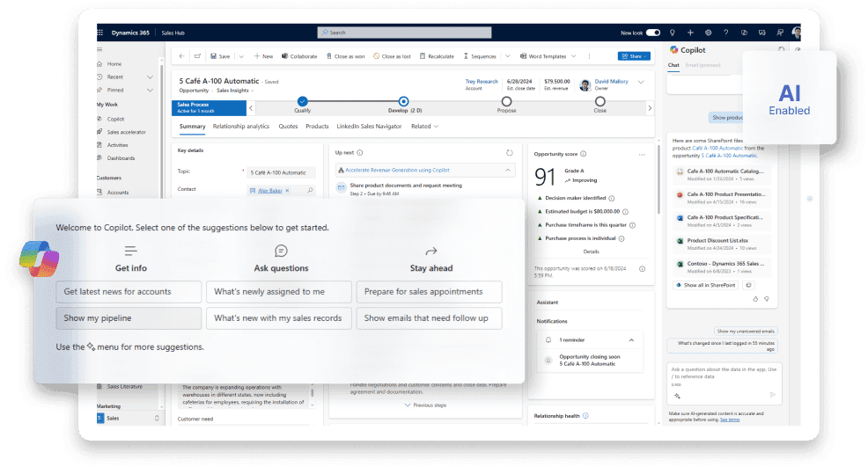Click the Save icon in command bar
868x467 pixels.
[x=213, y=56]
